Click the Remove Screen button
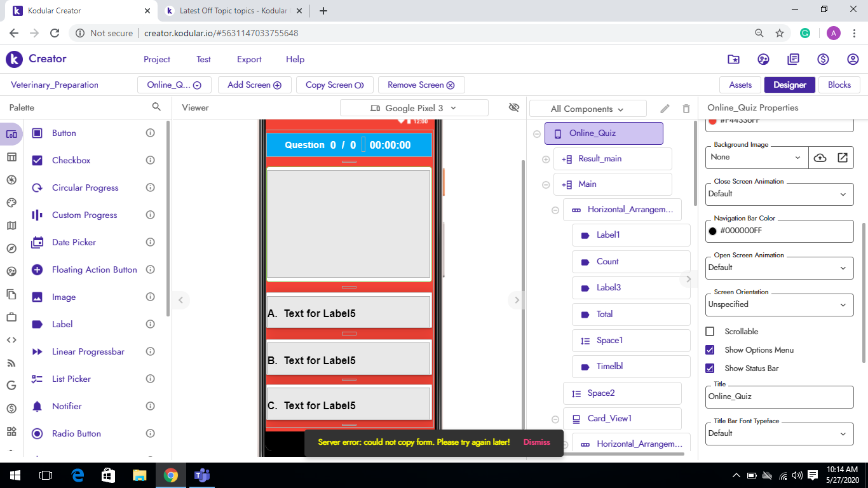868x488 pixels. coord(421,85)
